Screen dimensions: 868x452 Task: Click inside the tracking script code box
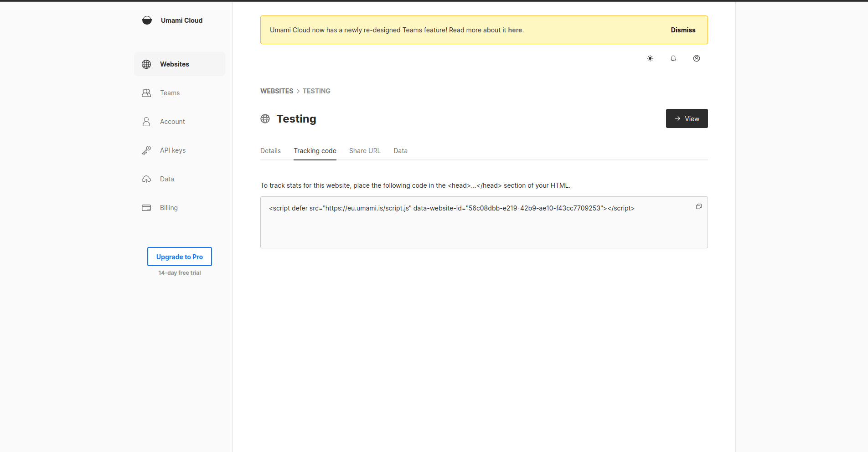click(484, 222)
